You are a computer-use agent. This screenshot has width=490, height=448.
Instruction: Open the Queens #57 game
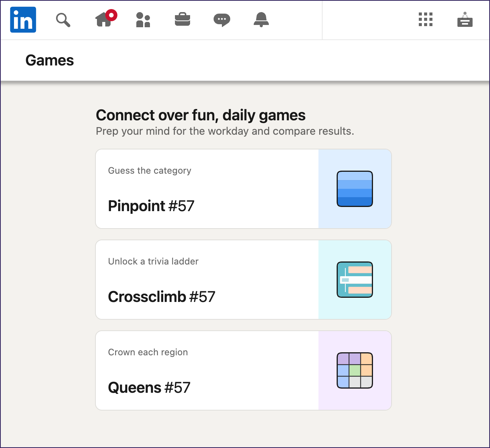point(243,370)
